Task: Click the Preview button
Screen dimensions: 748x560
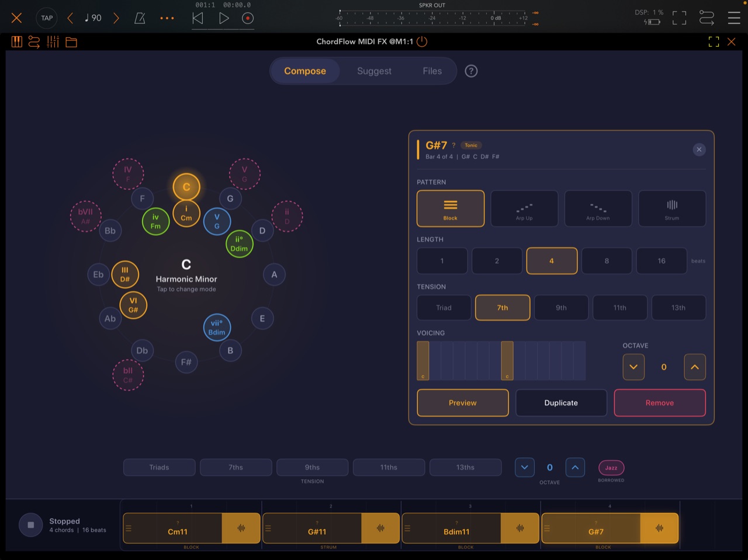Action: pyautogui.click(x=463, y=403)
